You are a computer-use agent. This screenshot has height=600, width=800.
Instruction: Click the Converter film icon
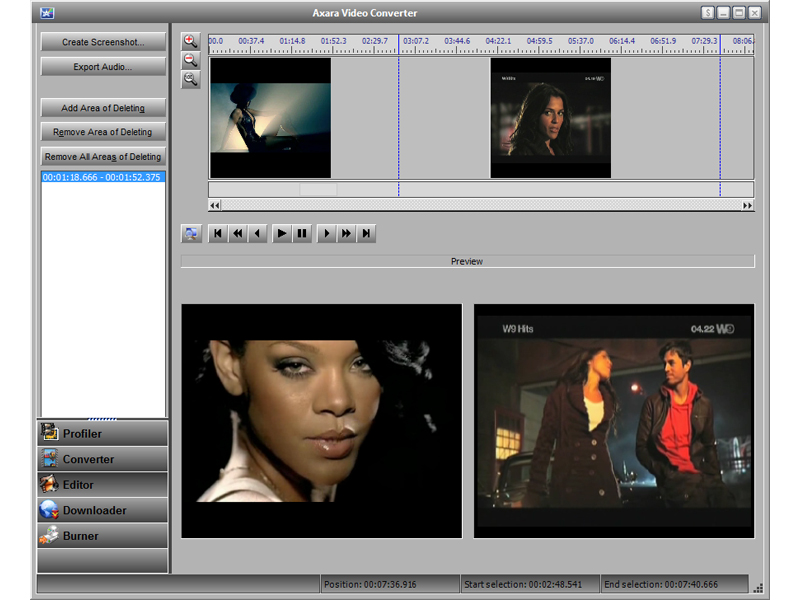[49, 458]
